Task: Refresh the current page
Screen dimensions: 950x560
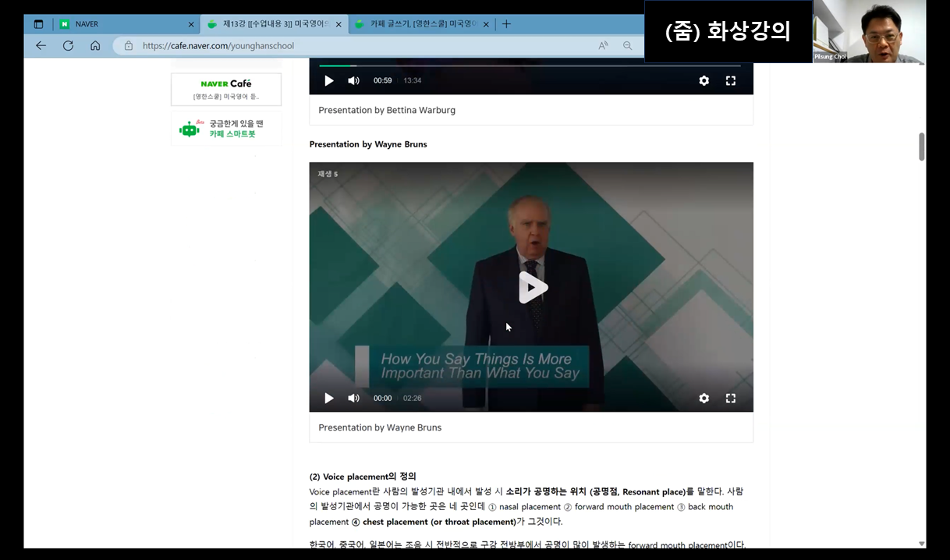Action: pyautogui.click(x=68, y=46)
